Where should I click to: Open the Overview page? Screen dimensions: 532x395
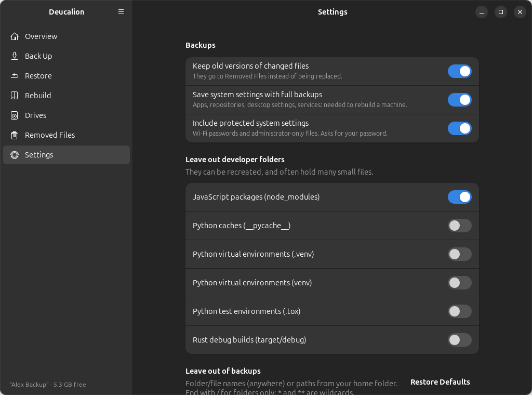pyautogui.click(x=66, y=36)
